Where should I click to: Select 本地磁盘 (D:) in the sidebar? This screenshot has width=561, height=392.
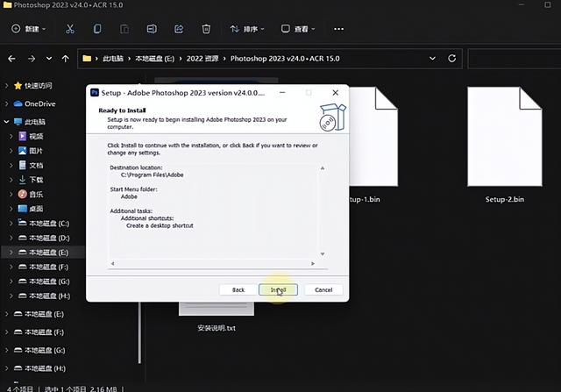49,238
